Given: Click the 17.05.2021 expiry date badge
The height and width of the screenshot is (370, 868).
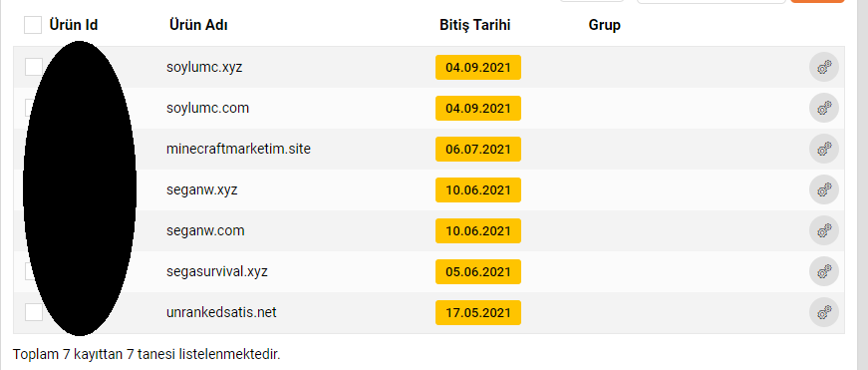Looking at the screenshot, I should (x=478, y=313).
